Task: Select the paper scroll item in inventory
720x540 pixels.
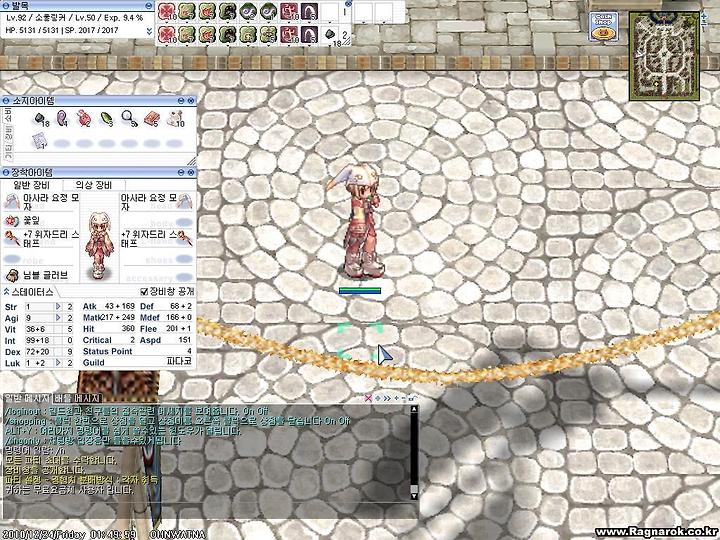Action: pyautogui.click(x=39, y=140)
